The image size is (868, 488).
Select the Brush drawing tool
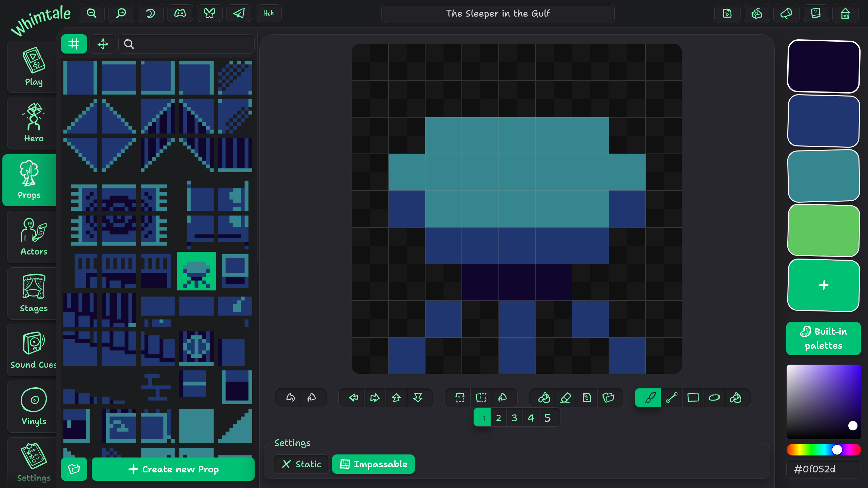tap(648, 398)
